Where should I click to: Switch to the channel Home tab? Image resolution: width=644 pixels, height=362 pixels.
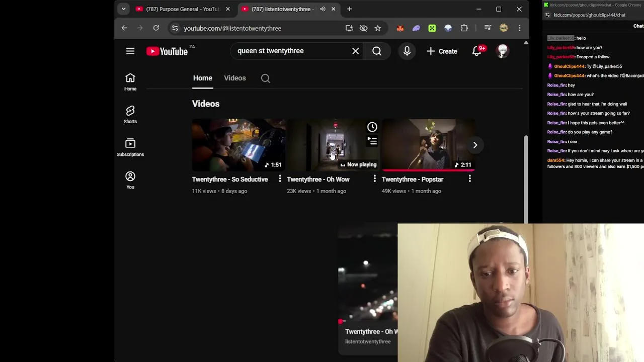click(203, 78)
